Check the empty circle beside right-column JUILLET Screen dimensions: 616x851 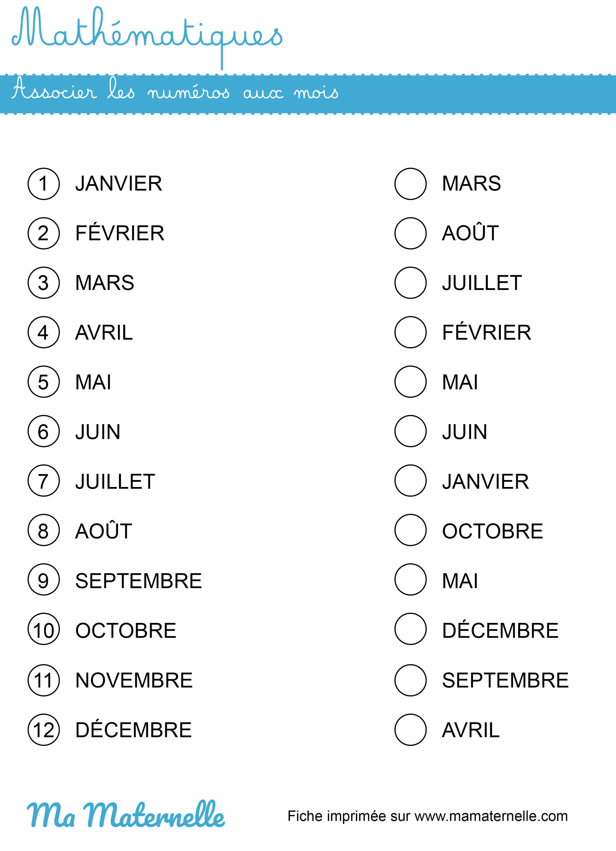[411, 283]
